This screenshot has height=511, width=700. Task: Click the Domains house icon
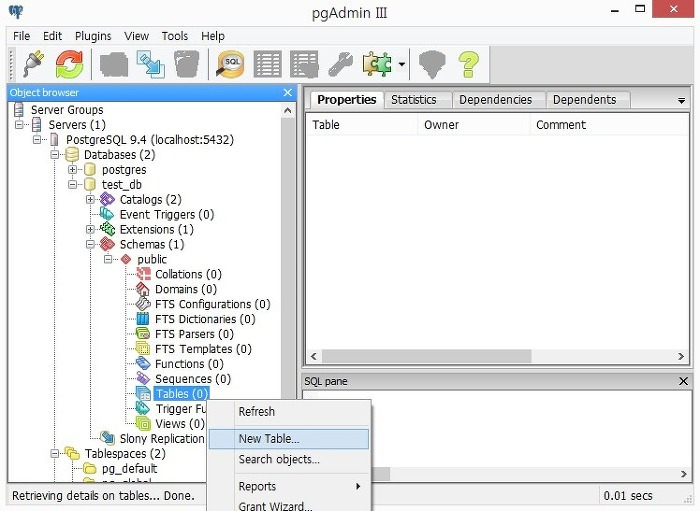click(x=143, y=289)
